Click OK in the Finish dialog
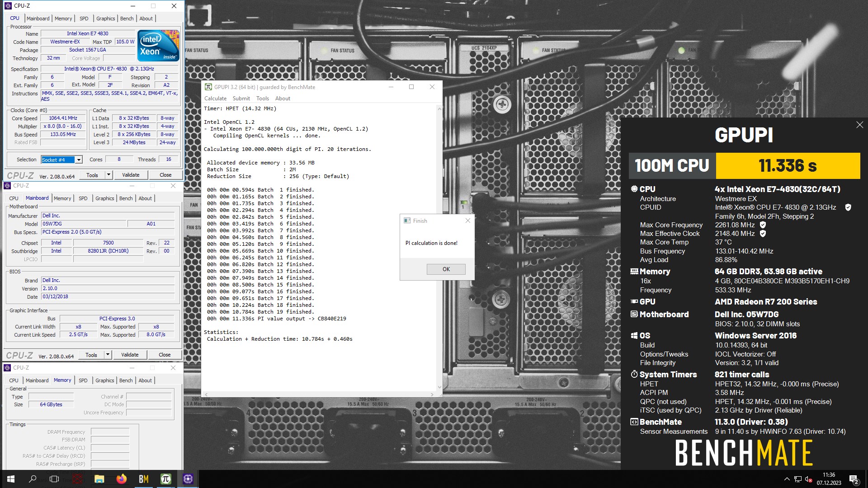 (446, 269)
